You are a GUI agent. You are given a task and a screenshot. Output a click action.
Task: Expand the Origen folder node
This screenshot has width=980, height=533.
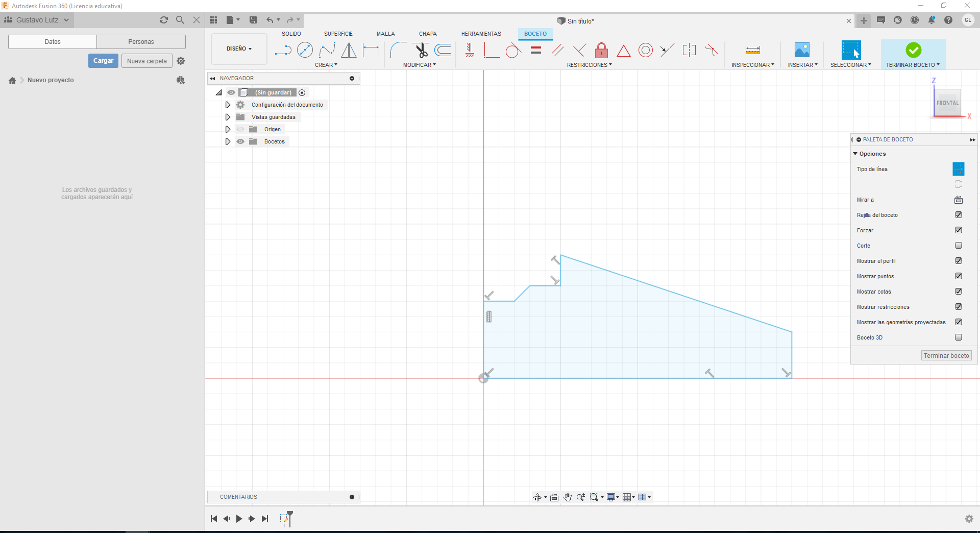(x=228, y=129)
